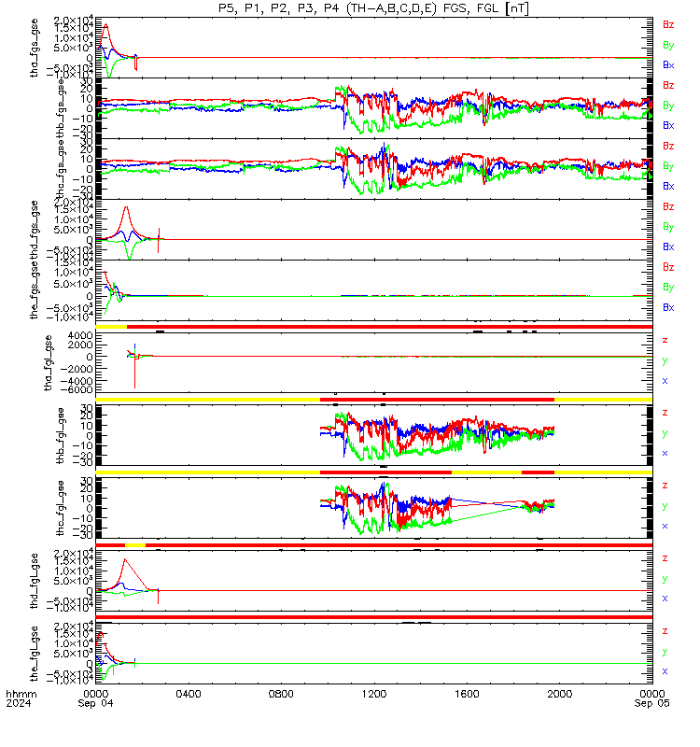Screen dimensions: 700x747
Task: Click red Bz legend of thd_fgs_gse panel
Action: point(668,206)
